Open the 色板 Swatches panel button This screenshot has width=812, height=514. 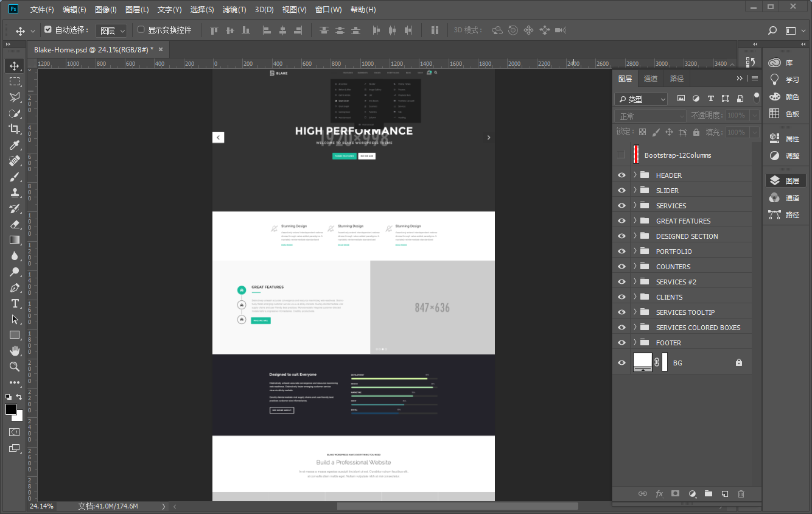click(784, 114)
